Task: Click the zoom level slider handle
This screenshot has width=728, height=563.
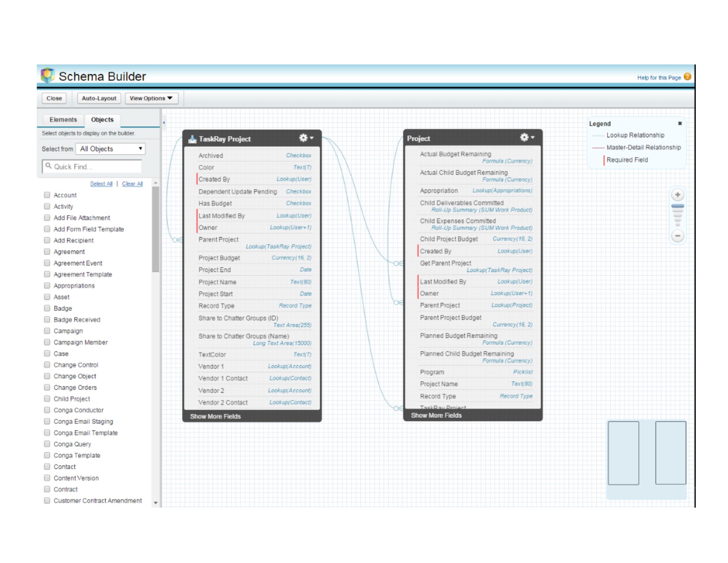Action: (678, 206)
